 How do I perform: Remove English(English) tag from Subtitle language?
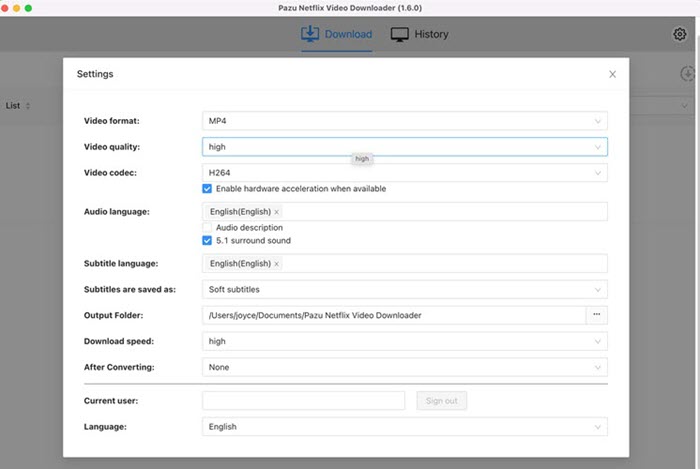point(277,264)
